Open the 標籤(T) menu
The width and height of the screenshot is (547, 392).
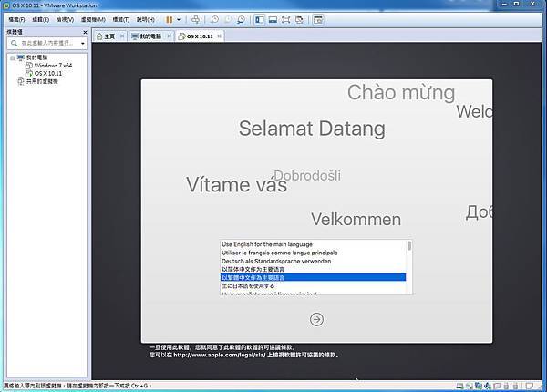[x=121, y=20]
